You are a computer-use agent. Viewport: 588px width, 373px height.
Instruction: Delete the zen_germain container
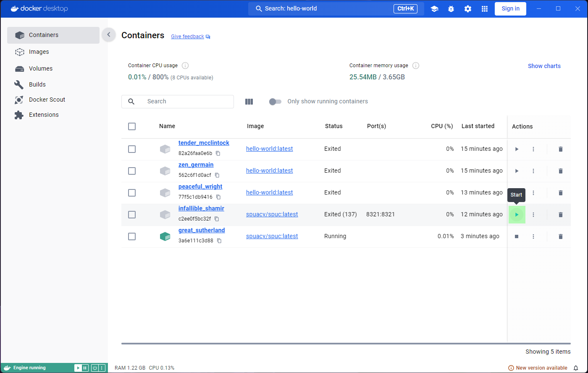(x=560, y=171)
